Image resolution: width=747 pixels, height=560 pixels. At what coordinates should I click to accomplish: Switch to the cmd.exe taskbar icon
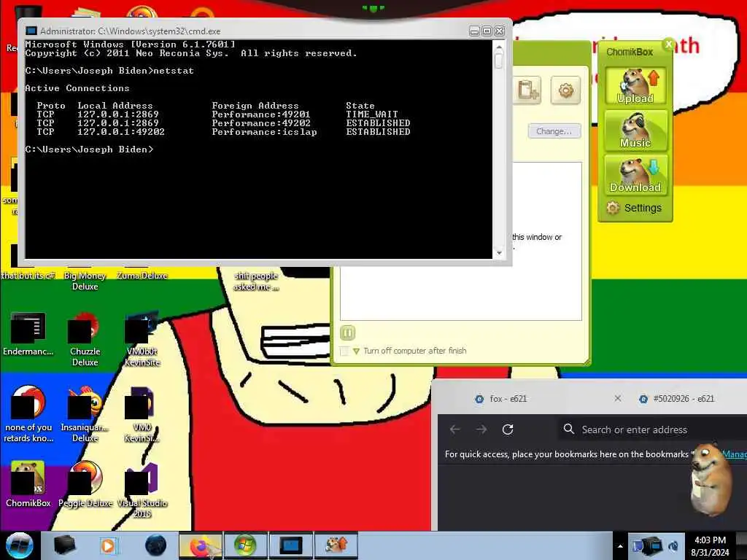(290, 545)
